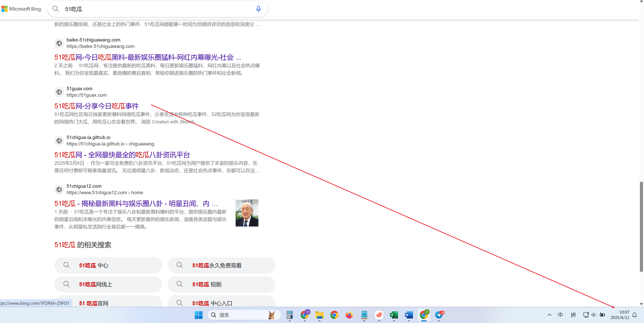Click globe favicon next to 51chigua12.com
644x323 pixels.
59,189
